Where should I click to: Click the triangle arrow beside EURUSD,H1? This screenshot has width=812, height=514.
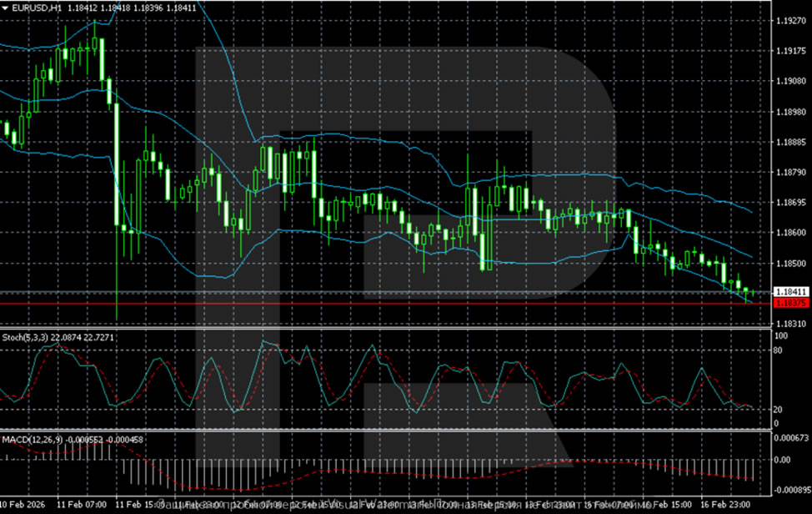[6, 8]
